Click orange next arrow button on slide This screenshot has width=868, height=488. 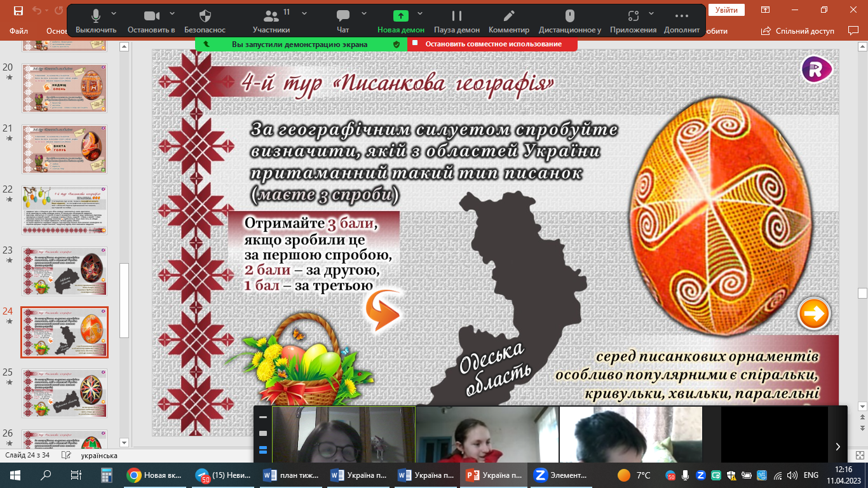click(x=814, y=313)
